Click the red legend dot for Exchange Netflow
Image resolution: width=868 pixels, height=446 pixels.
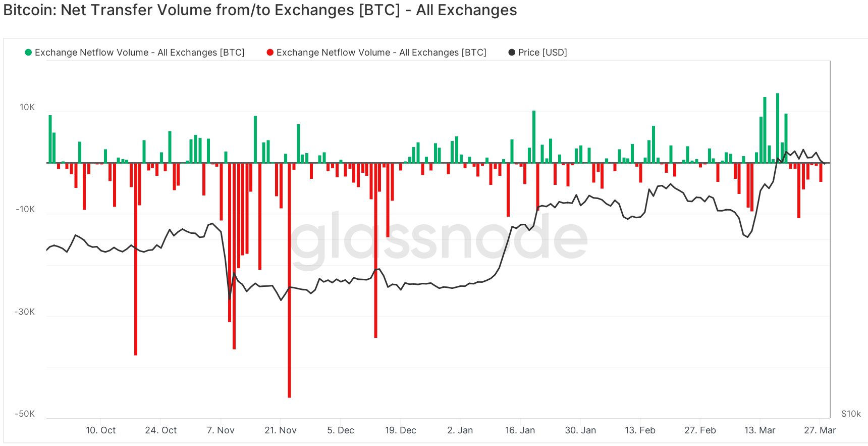(x=270, y=53)
